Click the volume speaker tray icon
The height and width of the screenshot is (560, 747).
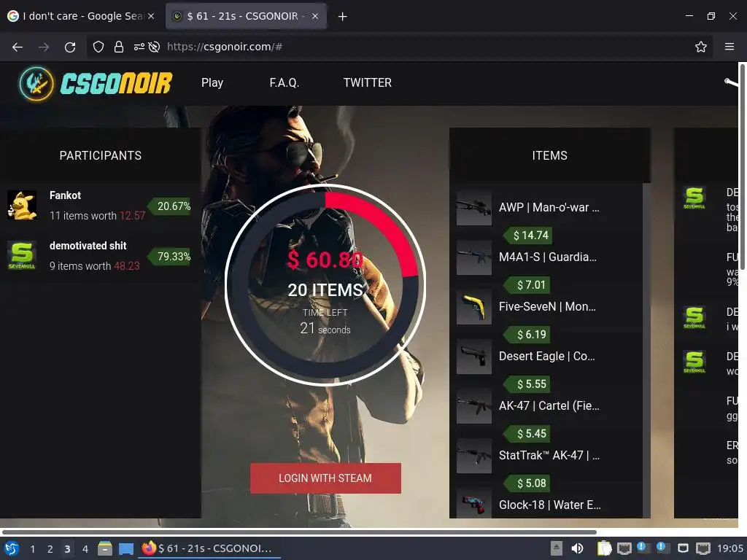(577, 548)
